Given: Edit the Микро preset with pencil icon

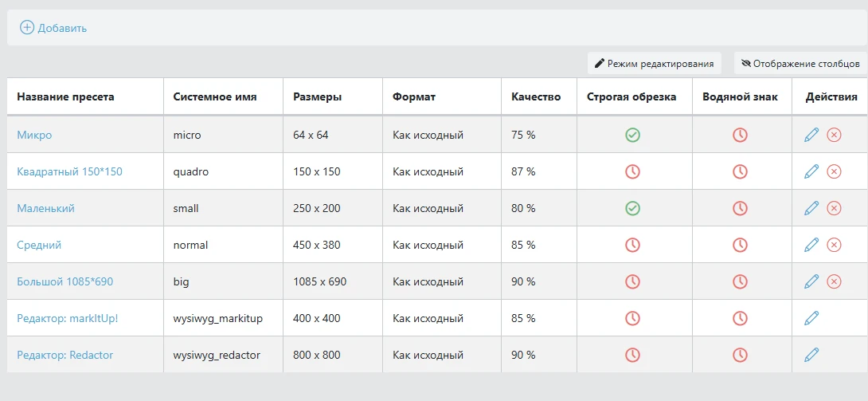Looking at the screenshot, I should pyautogui.click(x=811, y=135).
